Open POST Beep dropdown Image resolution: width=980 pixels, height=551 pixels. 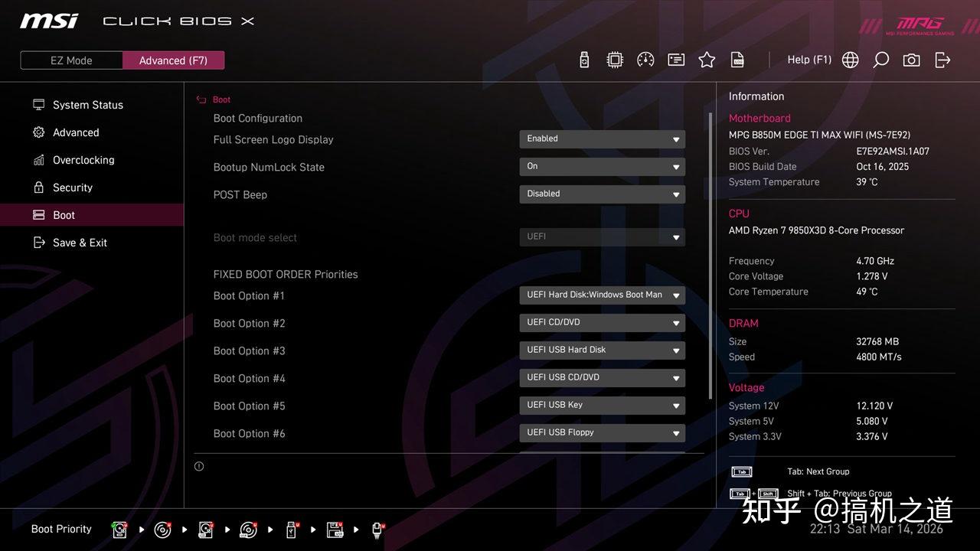(x=602, y=194)
